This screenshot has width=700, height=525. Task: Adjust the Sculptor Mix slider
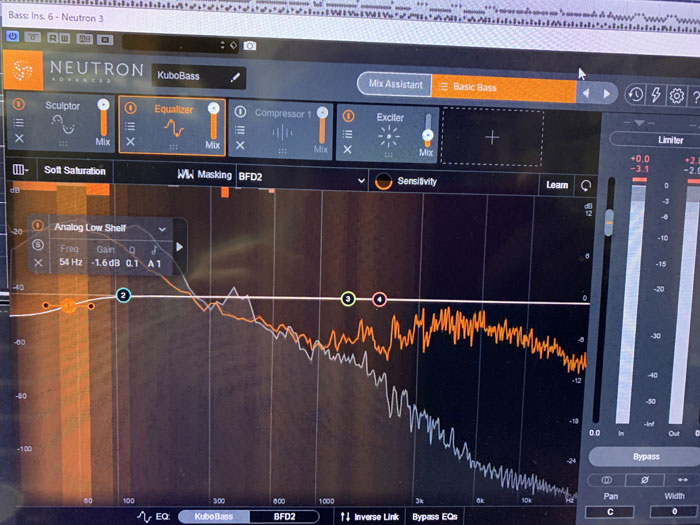(103, 117)
